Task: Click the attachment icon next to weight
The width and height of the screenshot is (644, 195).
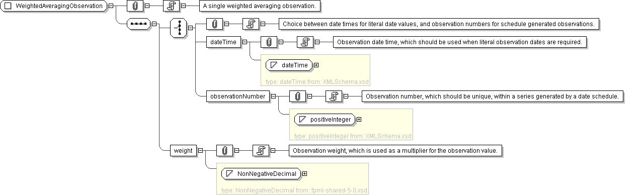Action: [224, 150]
